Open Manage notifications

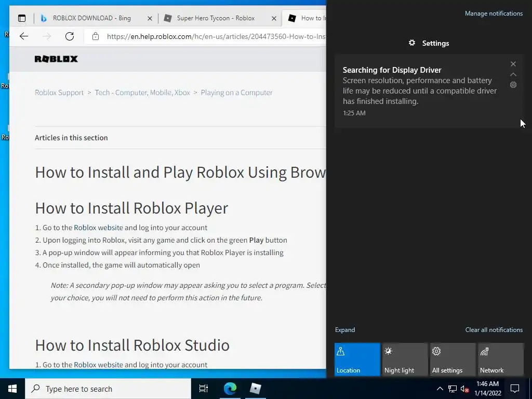494,14
